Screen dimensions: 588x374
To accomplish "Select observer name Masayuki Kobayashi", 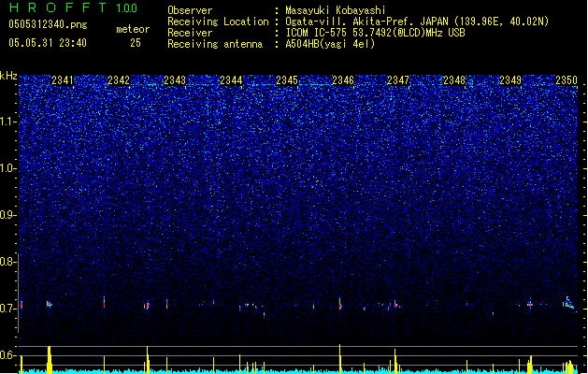I will pyautogui.click(x=336, y=10).
